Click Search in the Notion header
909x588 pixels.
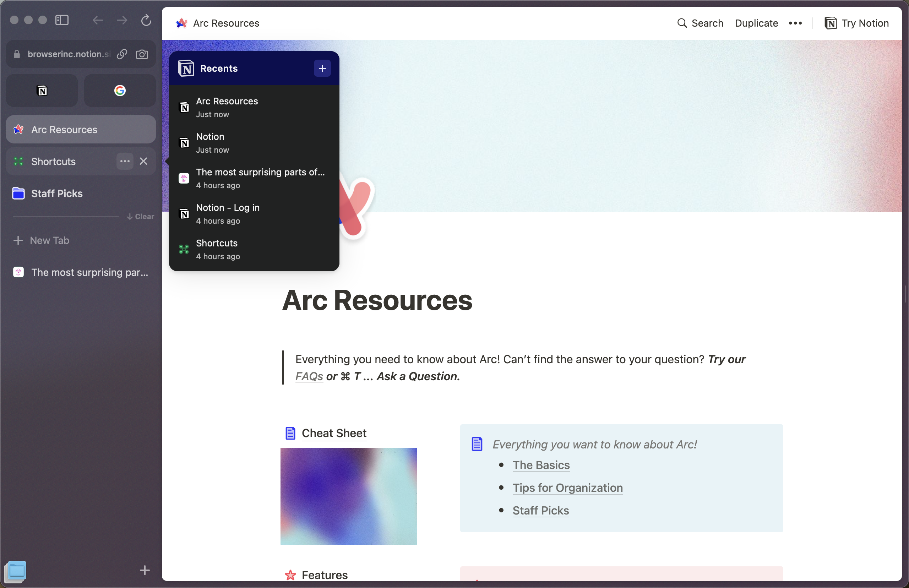[700, 23]
